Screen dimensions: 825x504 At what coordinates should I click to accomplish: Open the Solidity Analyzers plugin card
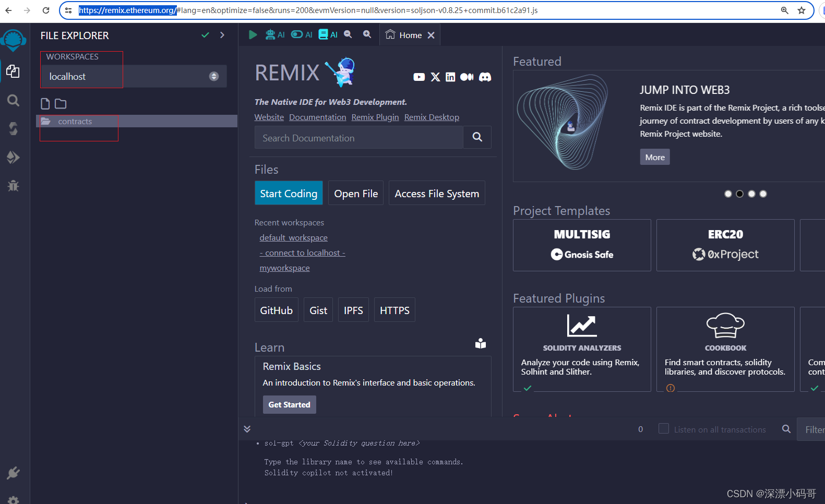(x=582, y=349)
